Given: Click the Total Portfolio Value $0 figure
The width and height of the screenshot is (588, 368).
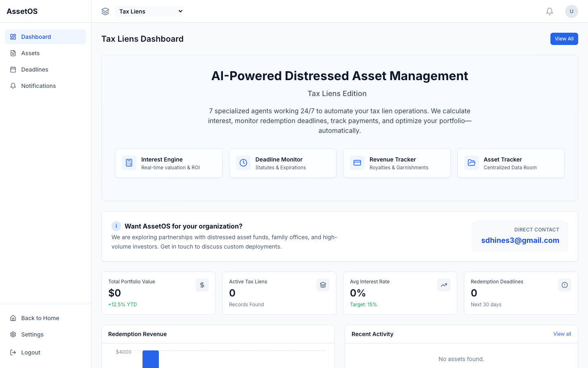Looking at the screenshot, I should tap(115, 293).
